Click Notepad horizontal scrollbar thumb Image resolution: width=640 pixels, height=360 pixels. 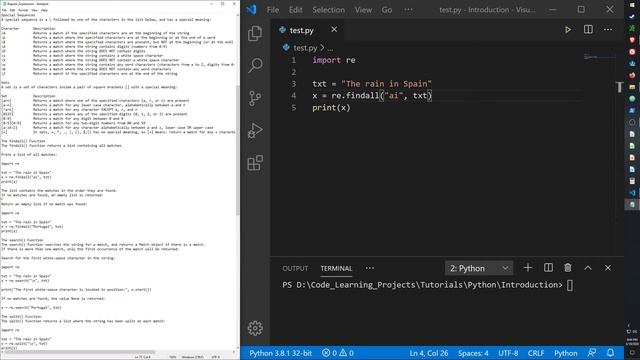(80, 351)
